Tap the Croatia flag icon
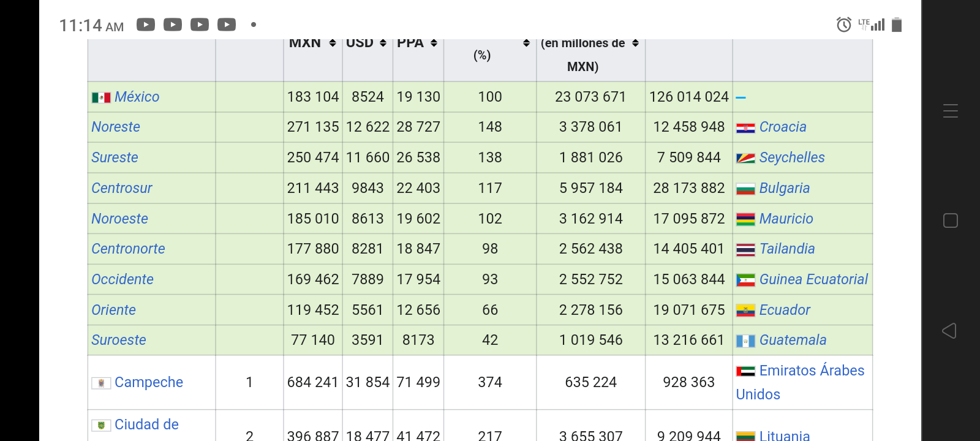 745,127
